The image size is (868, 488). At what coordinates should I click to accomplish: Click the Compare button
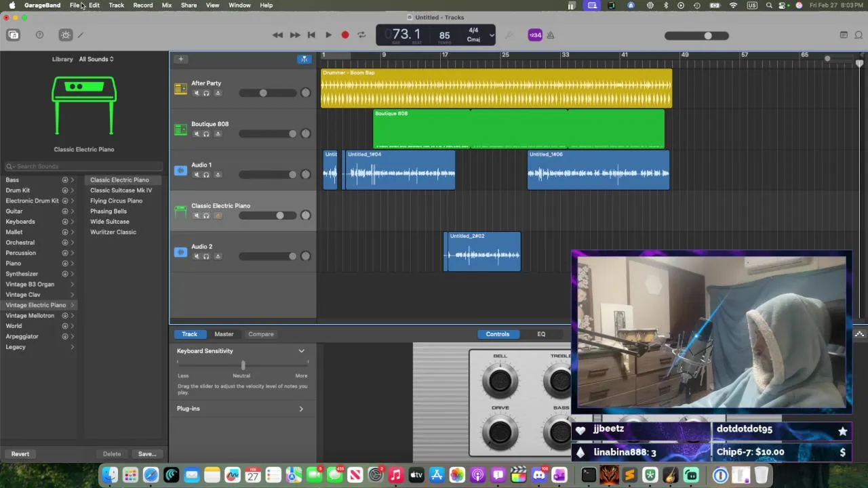click(x=261, y=334)
